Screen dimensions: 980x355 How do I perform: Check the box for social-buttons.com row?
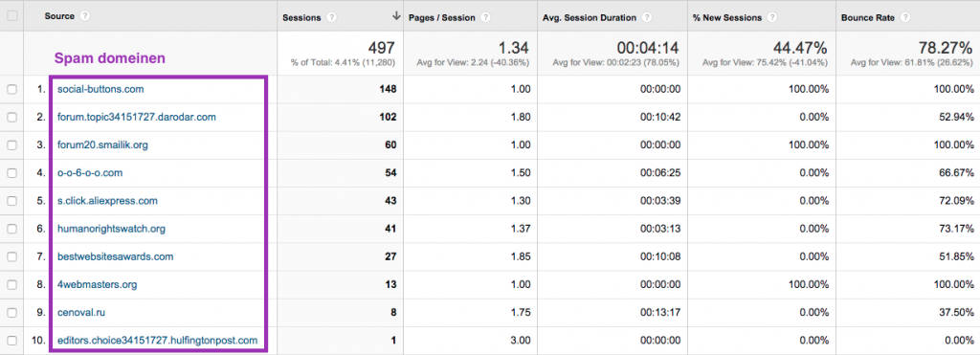(x=11, y=89)
